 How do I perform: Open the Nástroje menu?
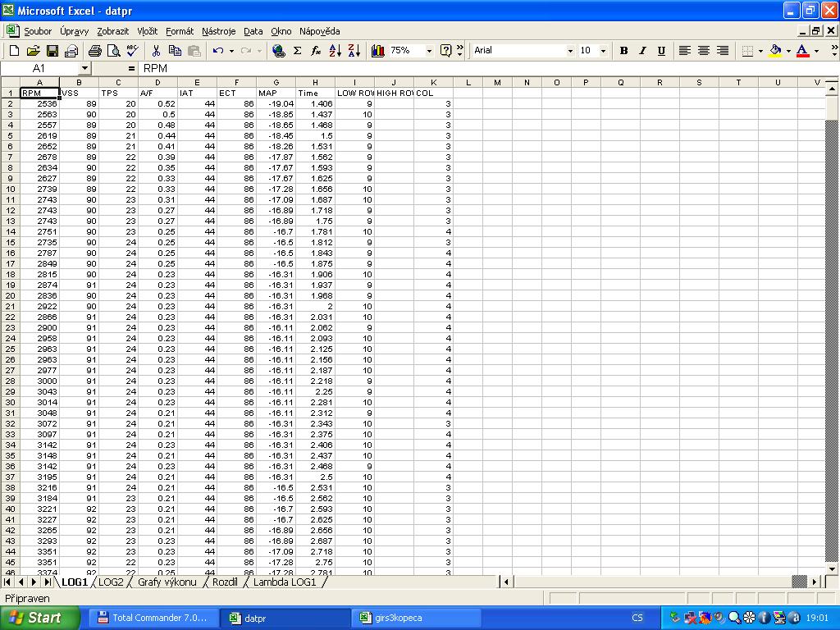(218, 31)
